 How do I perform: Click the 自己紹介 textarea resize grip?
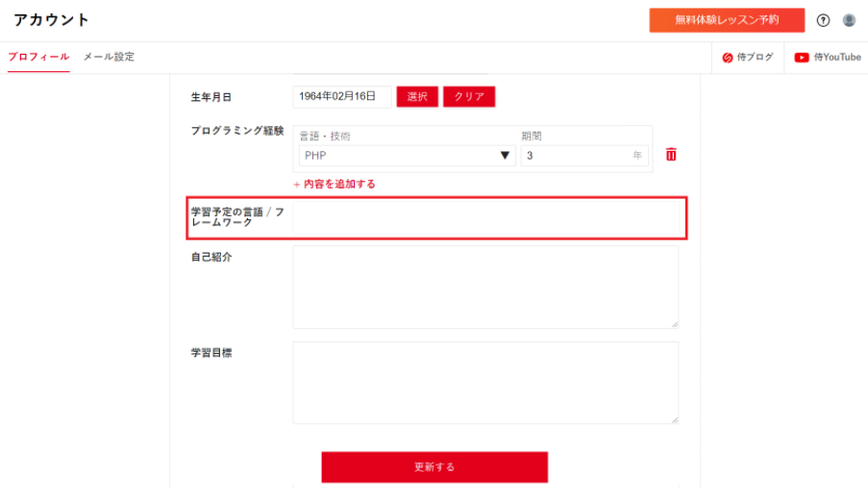[674, 324]
